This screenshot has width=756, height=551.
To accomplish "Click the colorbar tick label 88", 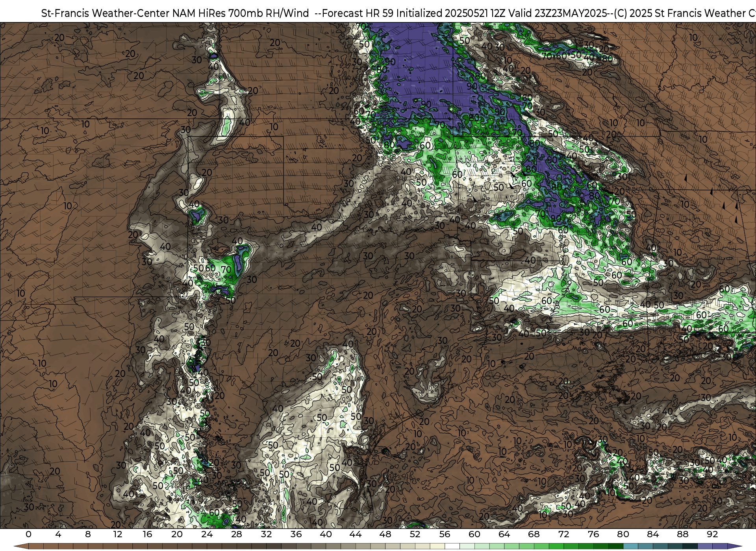I will [682, 534].
